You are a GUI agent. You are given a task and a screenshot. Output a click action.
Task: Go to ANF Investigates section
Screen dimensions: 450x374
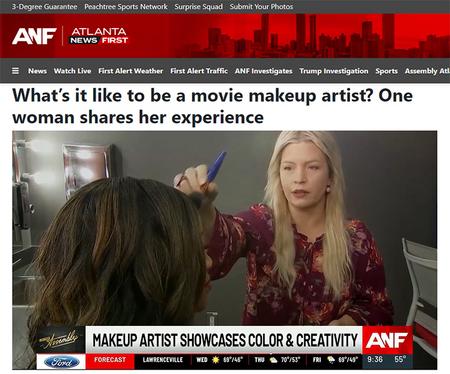[264, 71]
